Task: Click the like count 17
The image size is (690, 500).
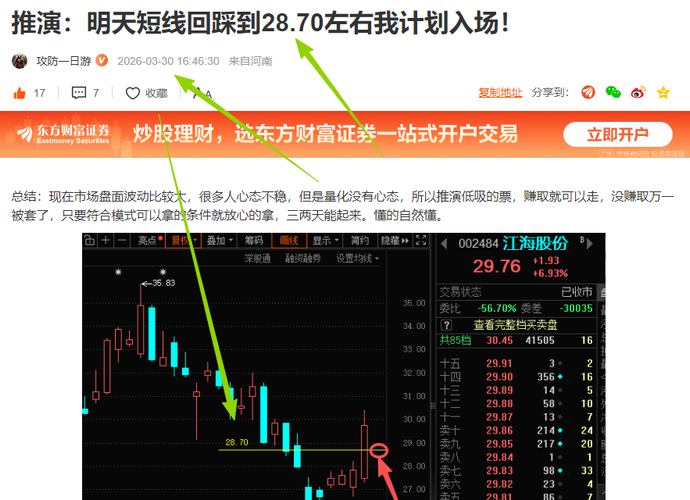Action: 39,93
